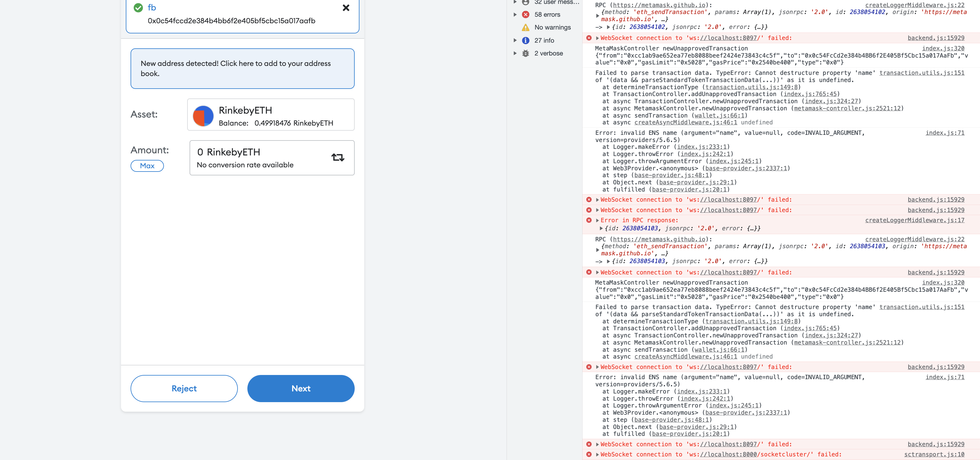Expand the first WebSocket connection failed error
The image size is (980, 460).
(597, 38)
